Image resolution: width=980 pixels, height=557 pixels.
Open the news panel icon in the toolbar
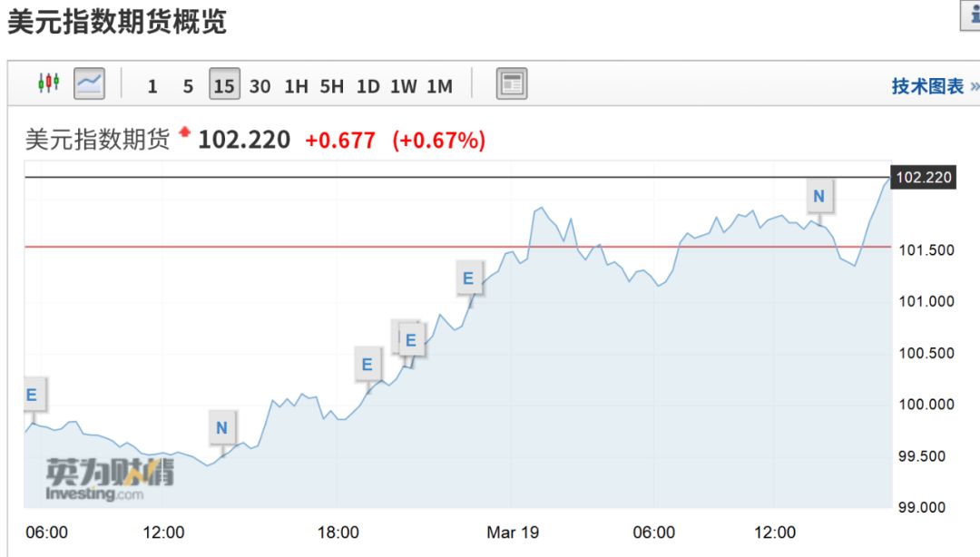[512, 84]
